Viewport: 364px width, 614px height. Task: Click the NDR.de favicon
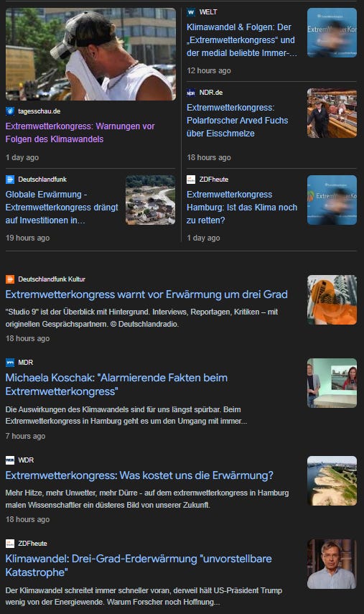point(191,93)
